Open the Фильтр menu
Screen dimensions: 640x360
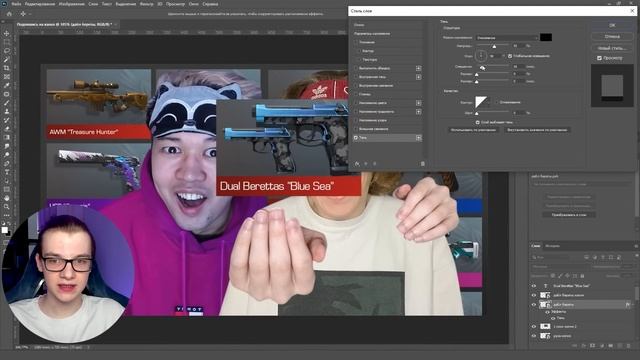(147, 4)
